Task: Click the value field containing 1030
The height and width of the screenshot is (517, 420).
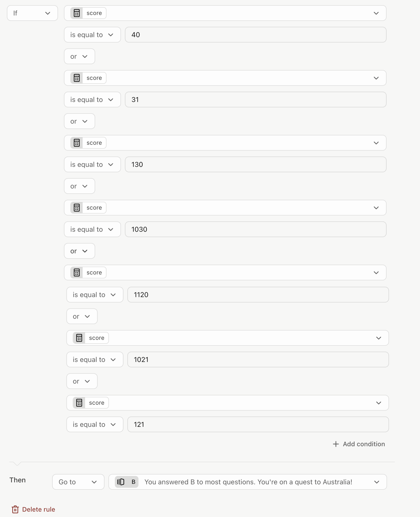Action: tap(256, 229)
